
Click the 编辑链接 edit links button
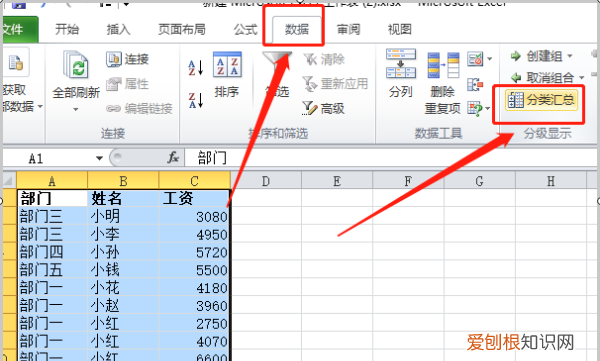(x=139, y=109)
